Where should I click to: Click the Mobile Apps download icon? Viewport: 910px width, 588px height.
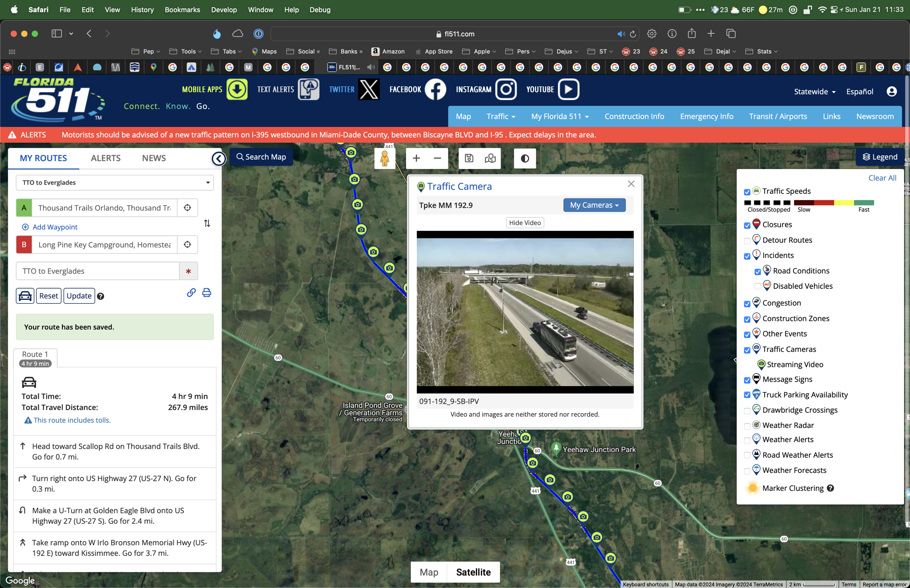tap(237, 89)
